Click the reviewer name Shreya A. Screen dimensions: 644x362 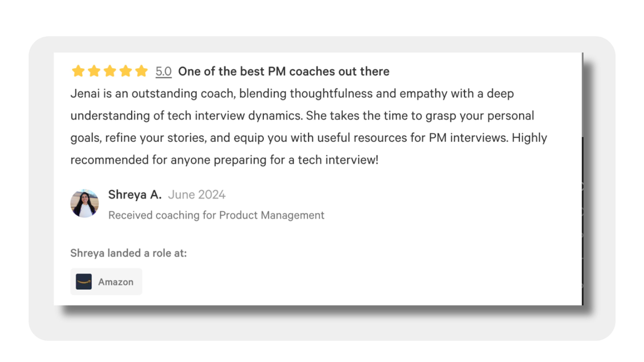[x=135, y=195]
